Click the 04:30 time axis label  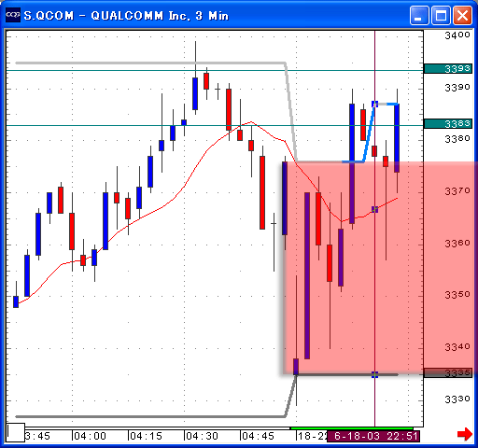tap(202, 436)
